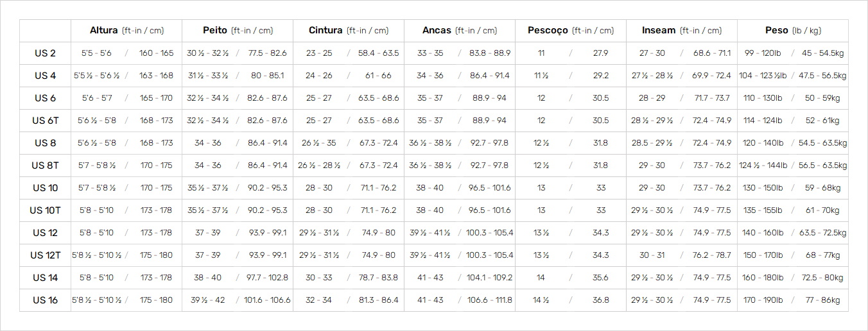This screenshot has height=331, width=868.
Task: Select the US 8T size label
Action: click(45, 165)
